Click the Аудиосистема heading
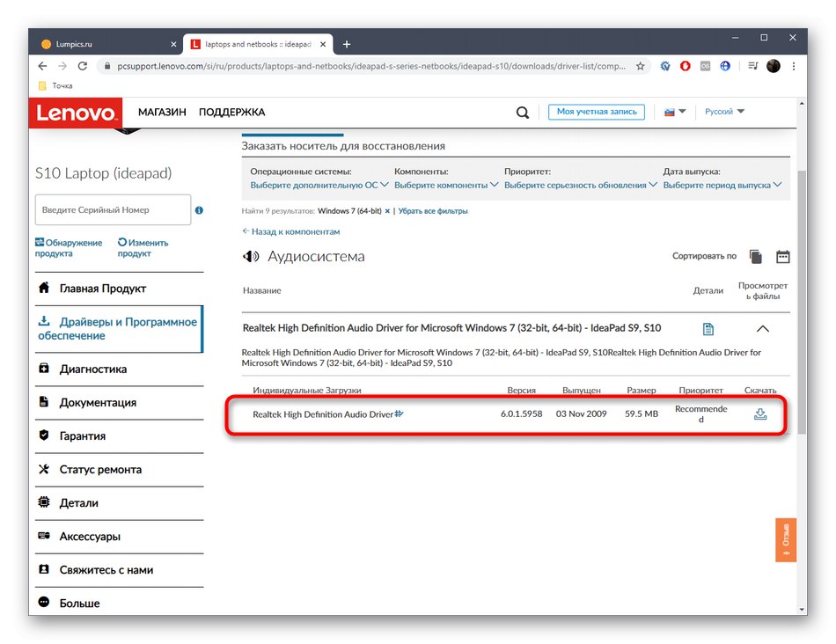 click(x=316, y=256)
